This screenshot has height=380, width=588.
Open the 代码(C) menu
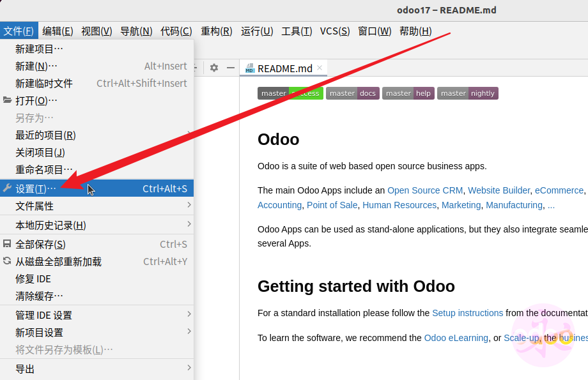click(x=176, y=31)
